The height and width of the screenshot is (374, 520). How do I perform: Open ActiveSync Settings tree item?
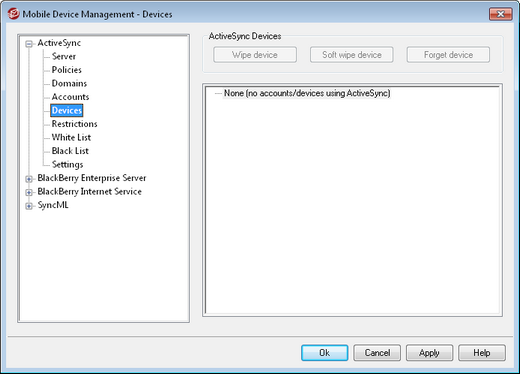coord(67,164)
